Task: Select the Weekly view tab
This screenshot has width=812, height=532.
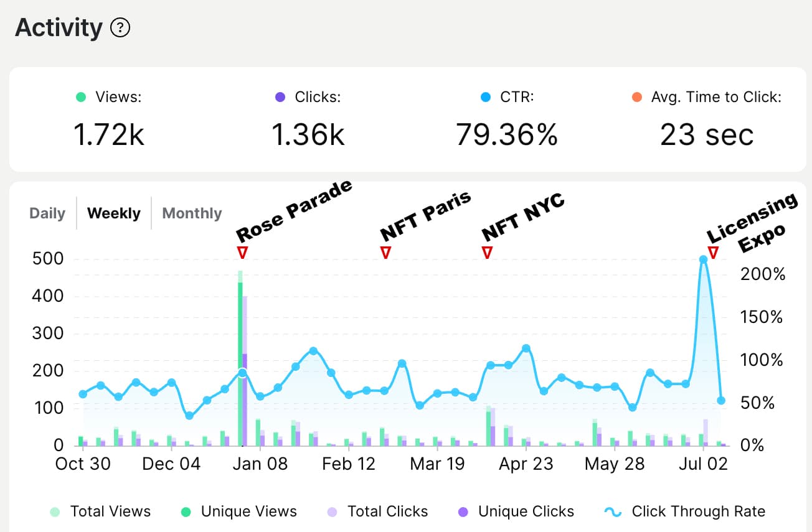Action: pyautogui.click(x=114, y=213)
